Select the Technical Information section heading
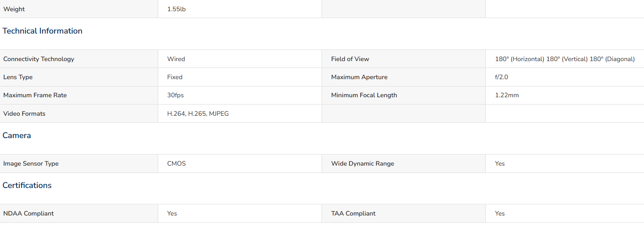The width and height of the screenshot is (644, 225). tap(43, 31)
